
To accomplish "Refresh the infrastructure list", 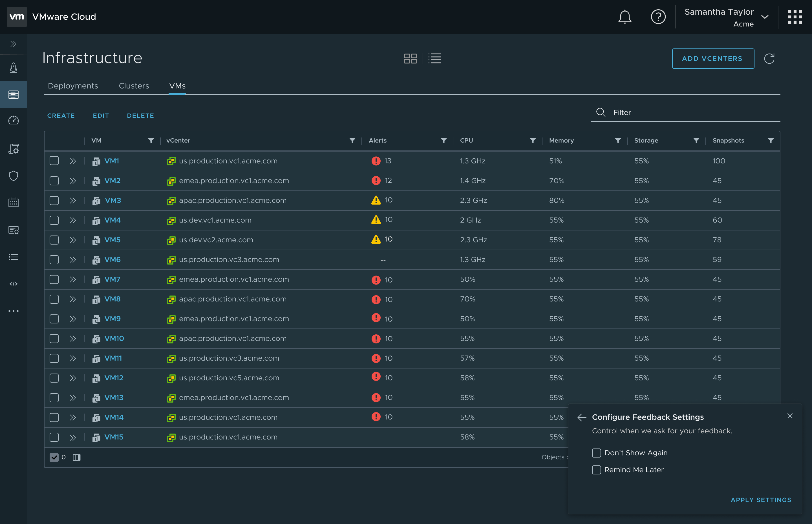I will pos(769,59).
